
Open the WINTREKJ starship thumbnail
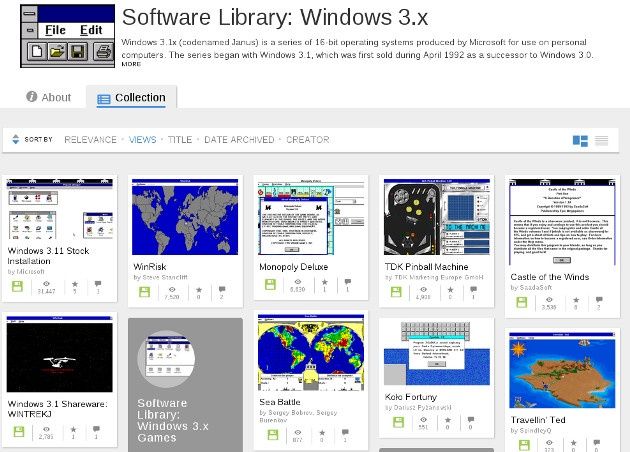point(60,354)
